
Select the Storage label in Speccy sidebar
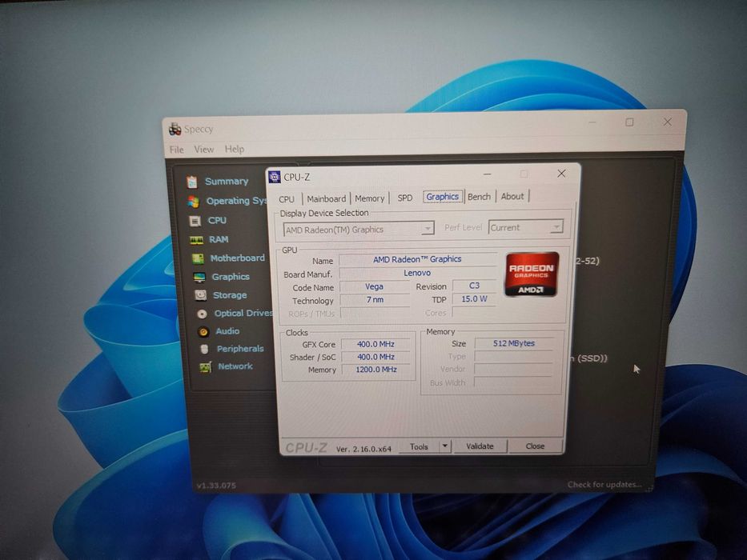click(x=230, y=295)
